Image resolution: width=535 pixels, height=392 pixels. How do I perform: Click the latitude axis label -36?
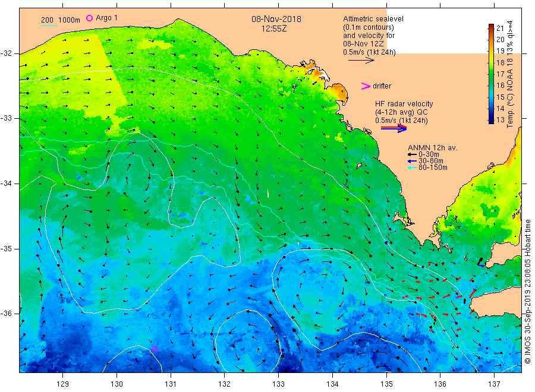click(x=7, y=313)
